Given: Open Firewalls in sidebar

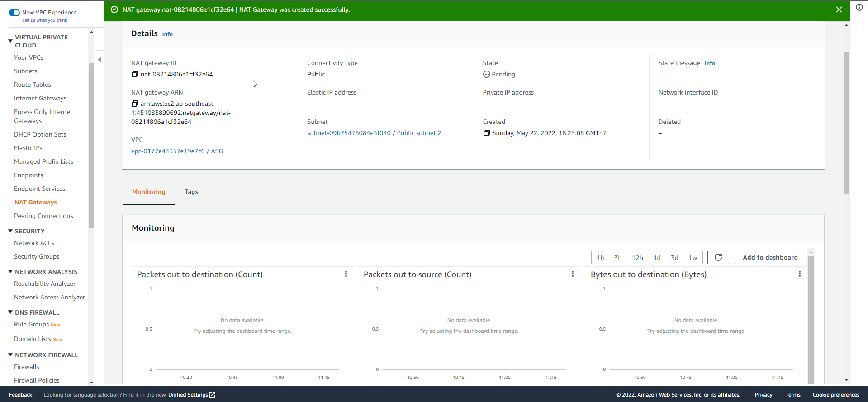Looking at the screenshot, I should coord(26,367).
